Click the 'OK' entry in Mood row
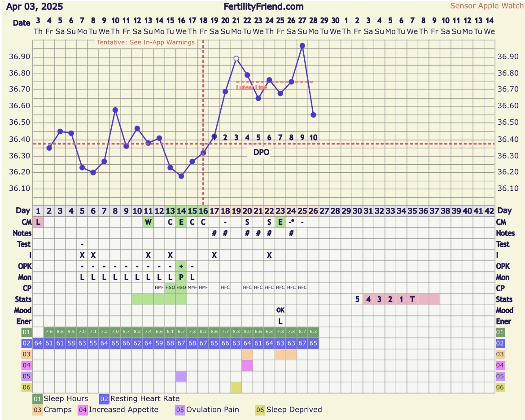The height and width of the screenshot is (420, 525). (x=280, y=310)
